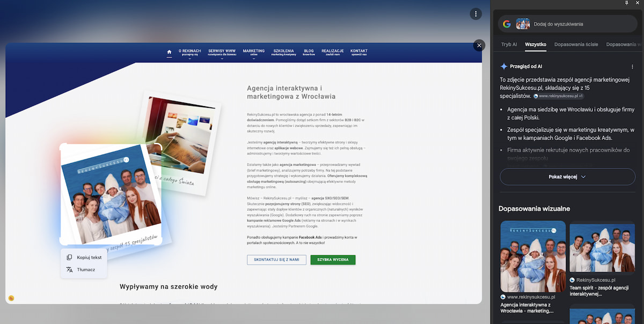This screenshot has width=644, height=324.
Task: Switch to the Dopasowania ścisłe tab
Action: coord(576,45)
